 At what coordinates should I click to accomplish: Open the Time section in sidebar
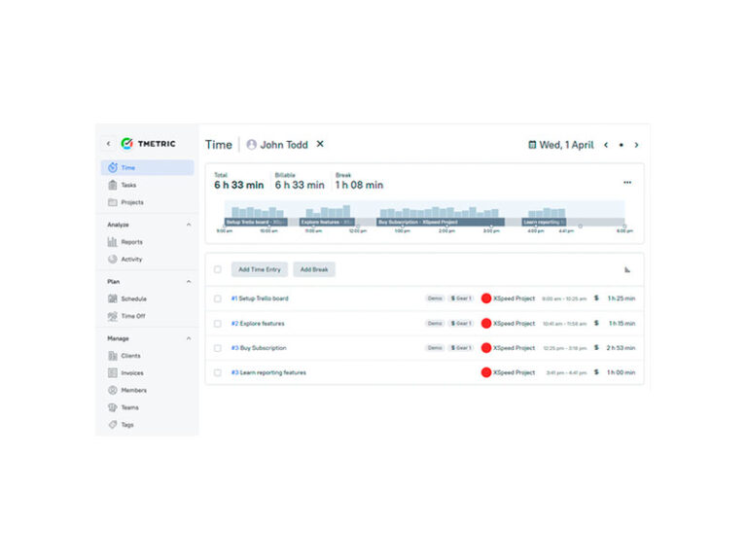click(147, 167)
